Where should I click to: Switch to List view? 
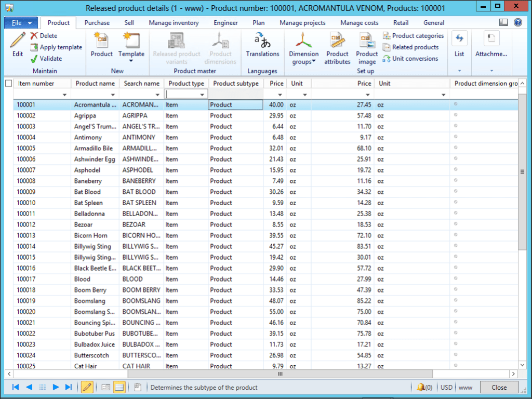(459, 47)
